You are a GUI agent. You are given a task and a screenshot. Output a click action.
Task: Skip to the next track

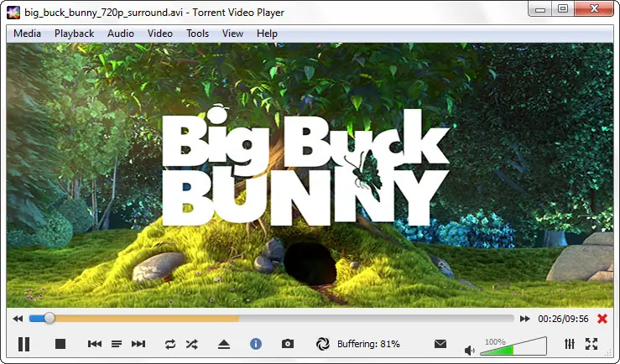(x=138, y=344)
